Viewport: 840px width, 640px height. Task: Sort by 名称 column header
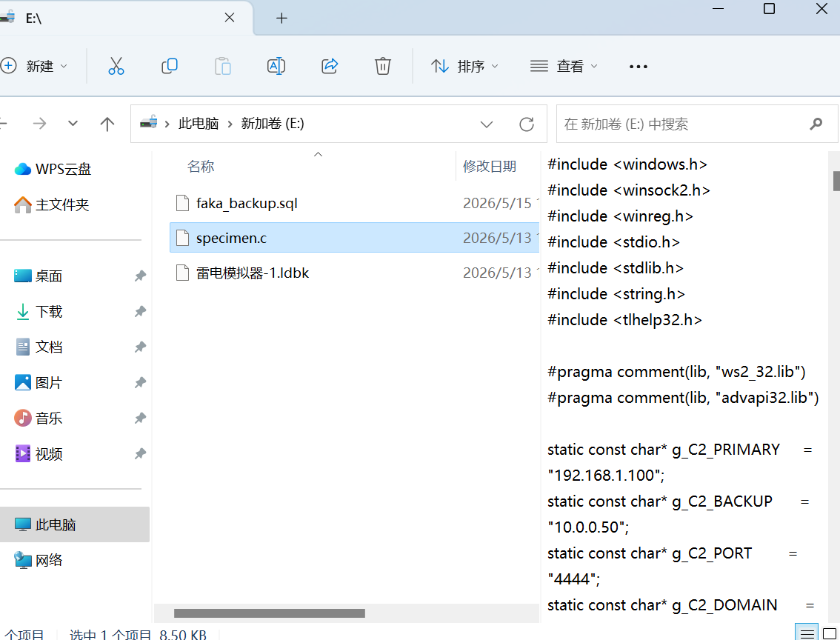pos(200,167)
